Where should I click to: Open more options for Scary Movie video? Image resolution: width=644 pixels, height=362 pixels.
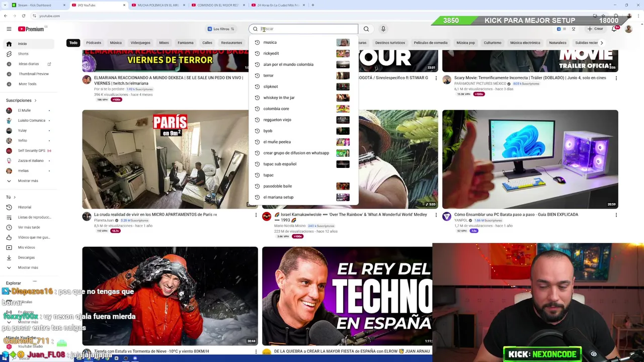[616, 78]
